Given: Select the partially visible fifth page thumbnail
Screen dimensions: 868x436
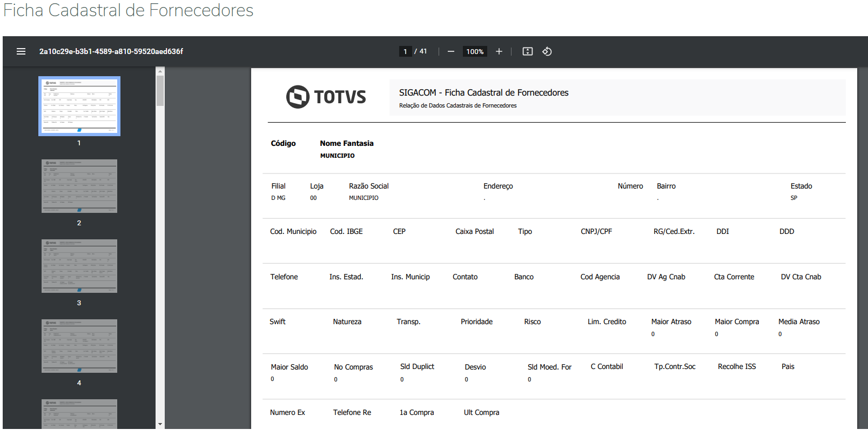Looking at the screenshot, I should click(x=79, y=414).
